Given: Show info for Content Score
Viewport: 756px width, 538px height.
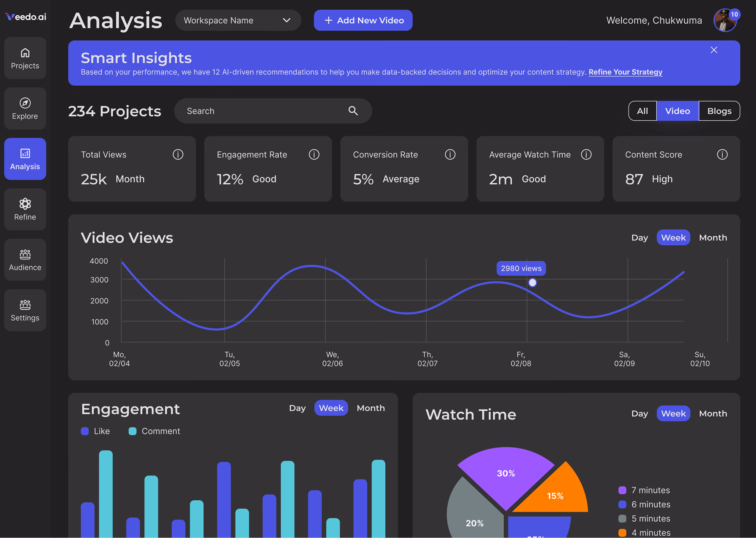Looking at the screenshot, I should (x=722, y=155).
